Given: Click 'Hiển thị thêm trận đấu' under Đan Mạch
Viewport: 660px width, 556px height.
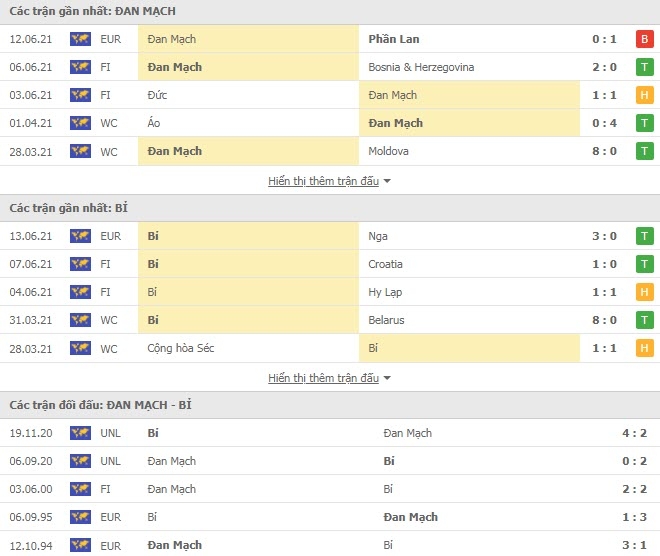Looking at the screenshot, I should pyautogui.click(x=324, y=181).
